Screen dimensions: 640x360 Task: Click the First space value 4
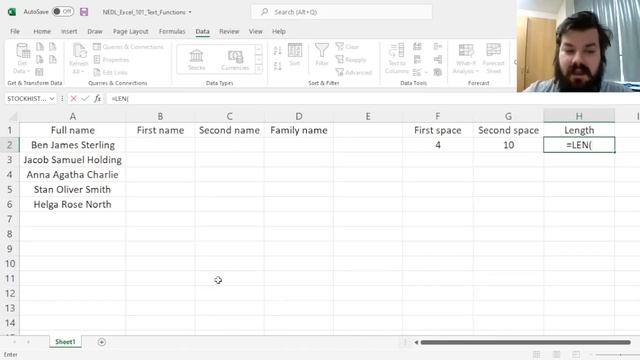tap(438, 145)
